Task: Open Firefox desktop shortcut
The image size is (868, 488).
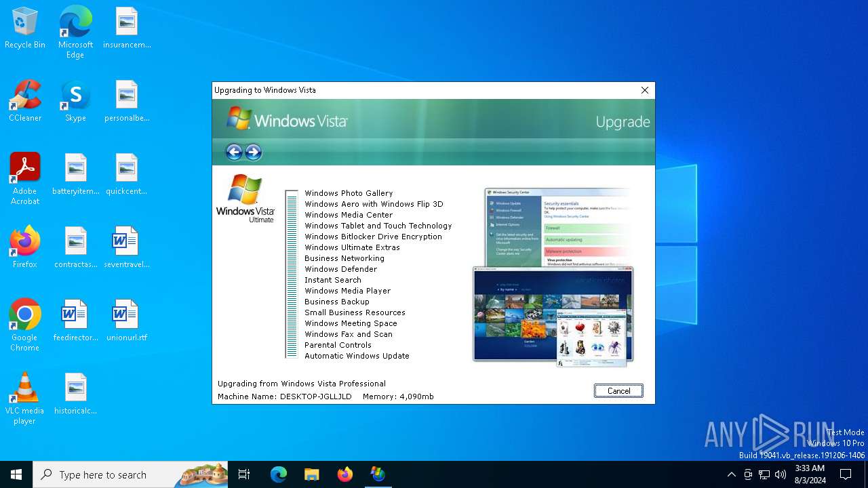Action: [25, 248]
